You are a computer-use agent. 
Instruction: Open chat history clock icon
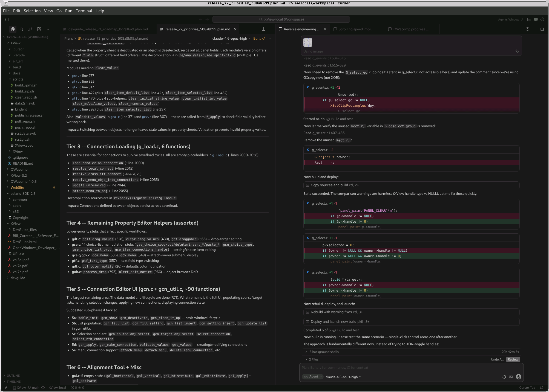[x=527, y=29]
